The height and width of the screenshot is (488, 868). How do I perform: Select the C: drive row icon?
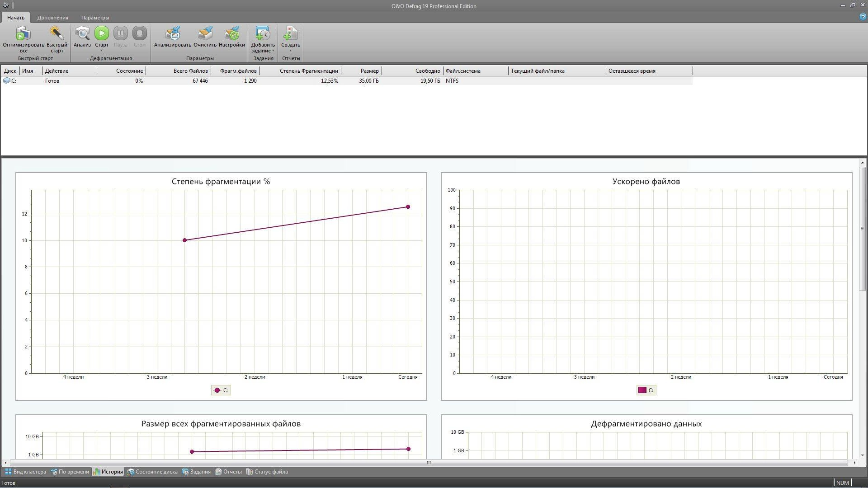click(6, 81)
